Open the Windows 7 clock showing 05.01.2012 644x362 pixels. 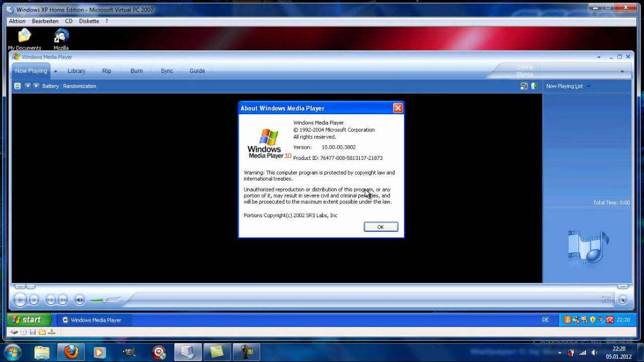[x=619, y=352]
